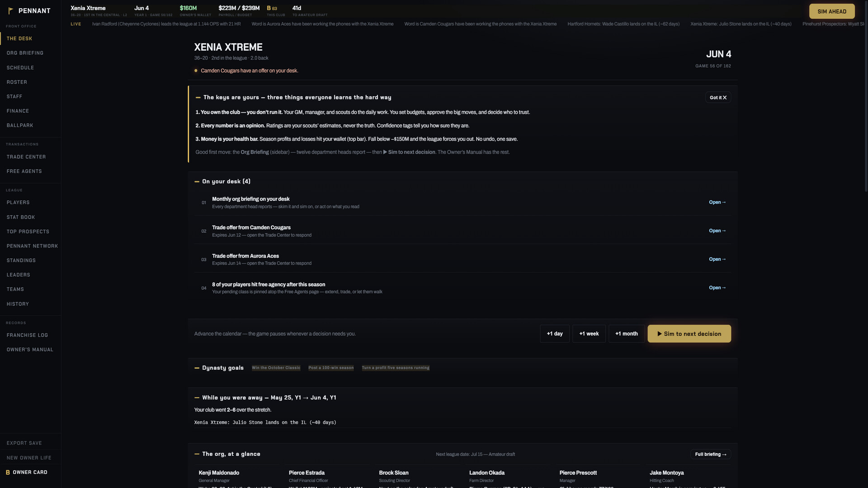
Task: Select the 'Win the October Classic' goal
Action: [x=276, y=368]
